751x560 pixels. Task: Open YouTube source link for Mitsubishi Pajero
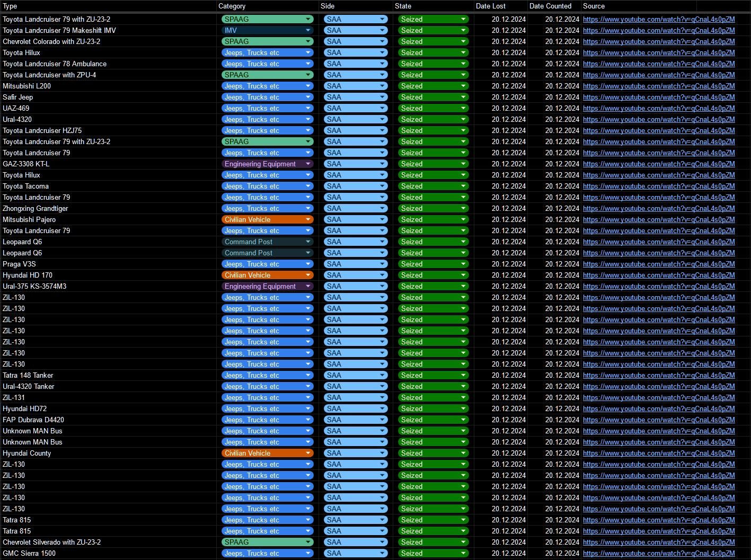(659, 219)
